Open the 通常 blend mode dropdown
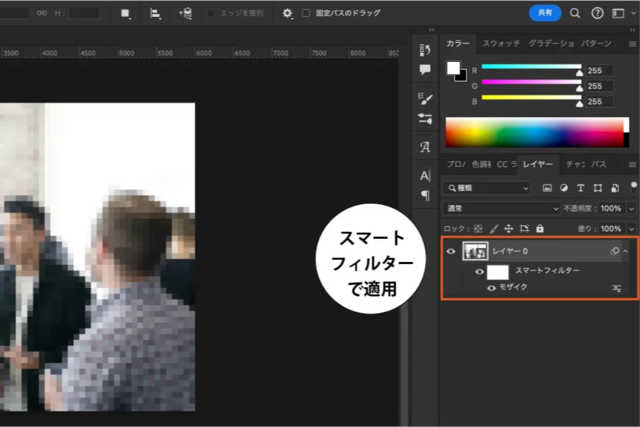This screenshot has height=427, width=640. [501, 209]
